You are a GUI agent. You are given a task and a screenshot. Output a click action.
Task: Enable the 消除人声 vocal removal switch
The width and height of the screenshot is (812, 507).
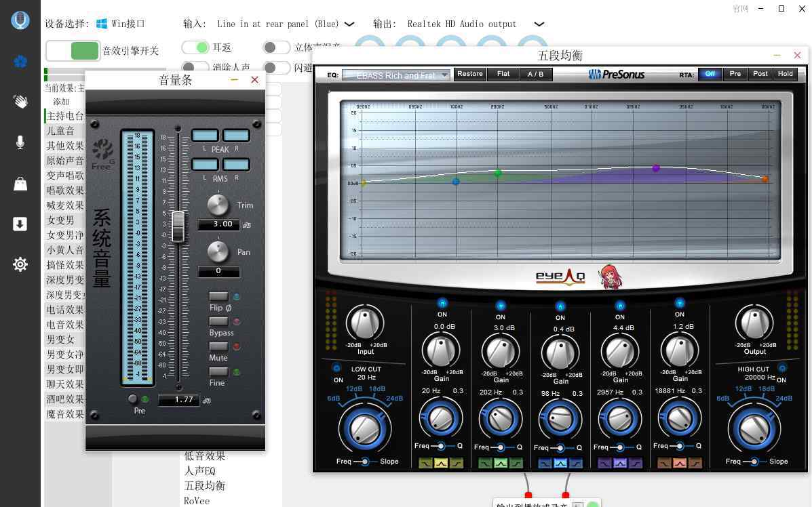coord(195,66)
